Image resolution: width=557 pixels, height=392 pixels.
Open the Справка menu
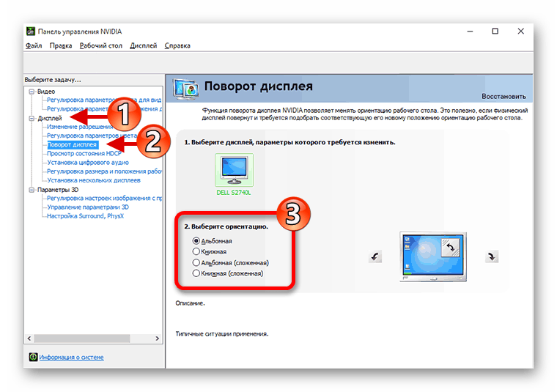(177, 46)
